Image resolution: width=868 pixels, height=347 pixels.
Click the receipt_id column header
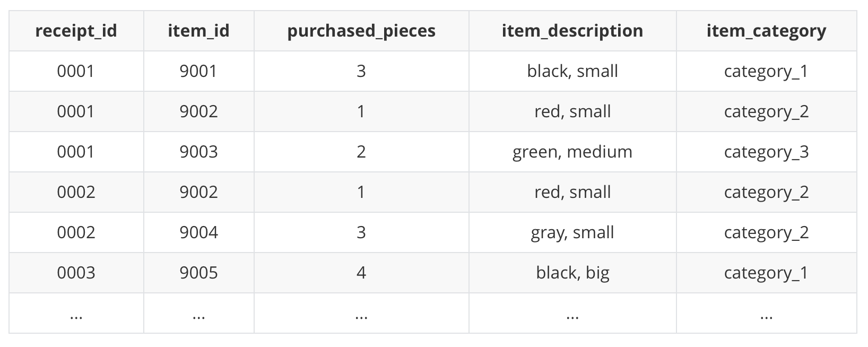76,31
